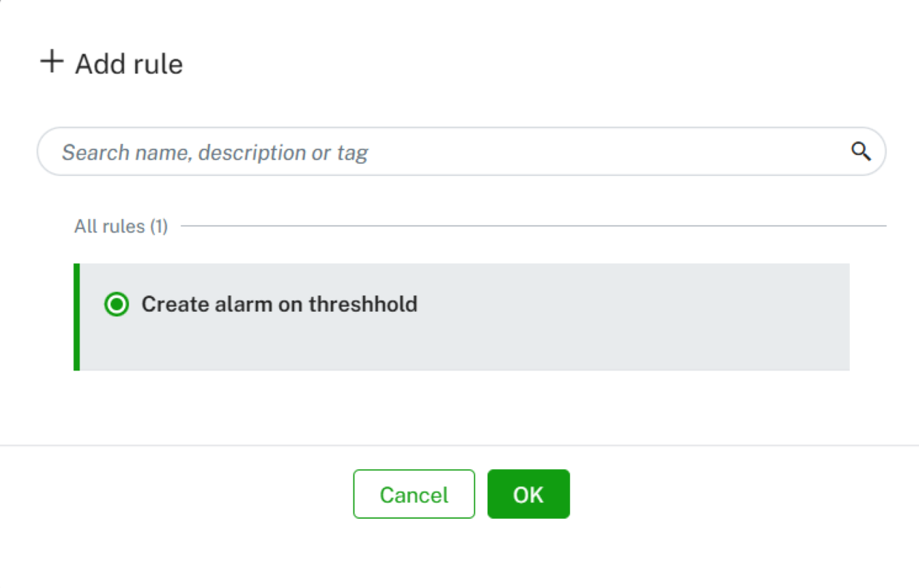The width and height of the screenshot is (919, 588).
Task: Select the Create alarm on threshhold radio button
Action: click(117, 304)
